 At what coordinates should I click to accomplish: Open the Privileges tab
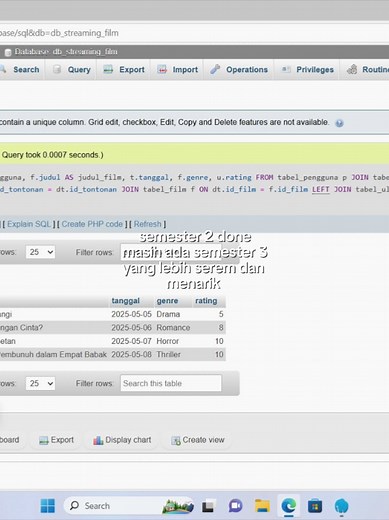pos(307,70)
